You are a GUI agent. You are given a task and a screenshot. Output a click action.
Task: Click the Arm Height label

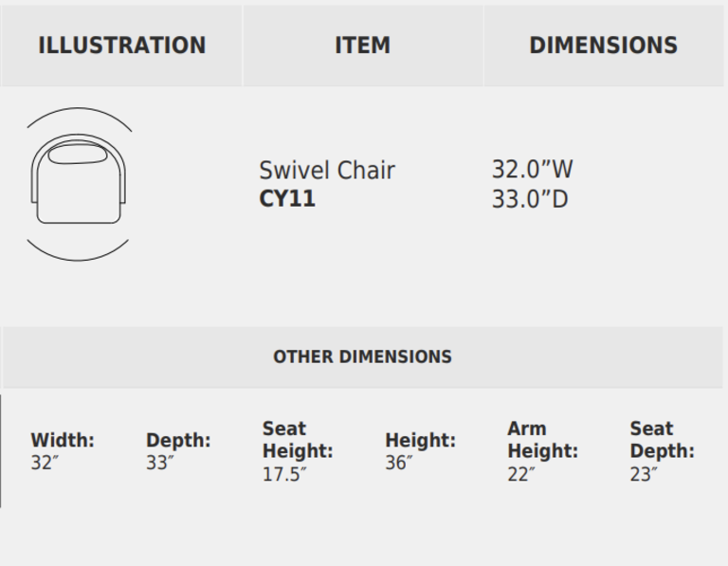(x=542, y=440)
